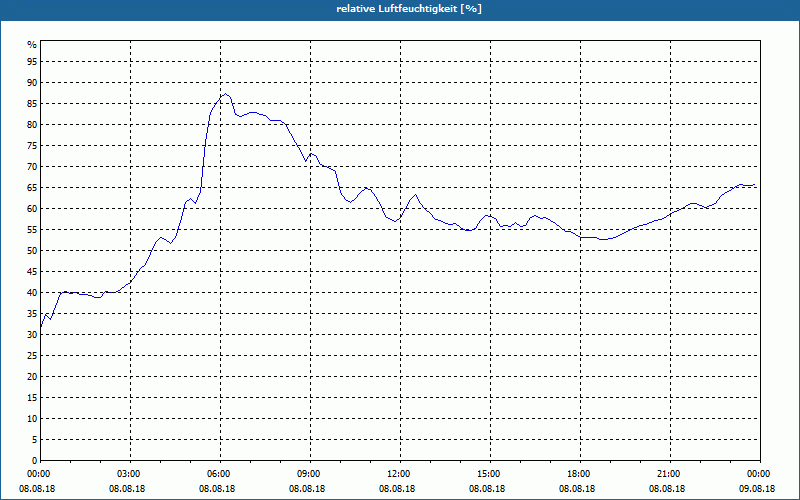
Task: Click the "12:00" time label
Action: pyautogui.click(x=401, y=474)
